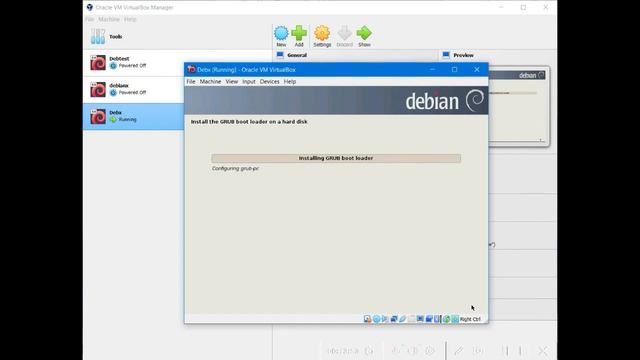Click the 'Configuring grub-pc' status text
This screenshot has width=640, height=360.
click(x=235, y=168)
